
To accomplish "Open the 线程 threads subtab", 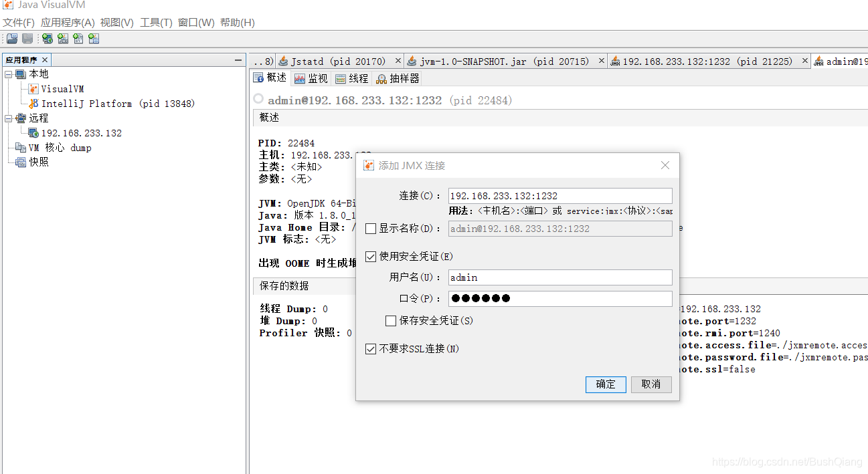I will 352,78.
